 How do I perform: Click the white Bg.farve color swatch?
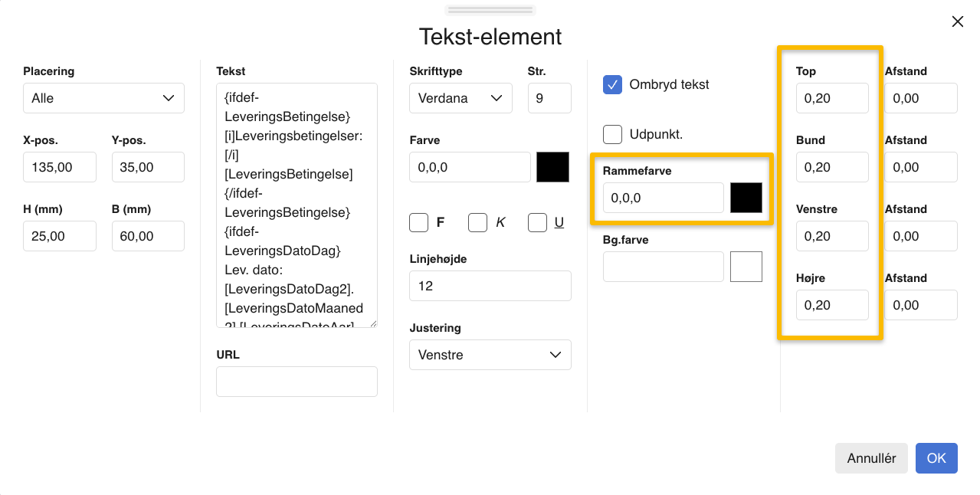tap(746, 267)
